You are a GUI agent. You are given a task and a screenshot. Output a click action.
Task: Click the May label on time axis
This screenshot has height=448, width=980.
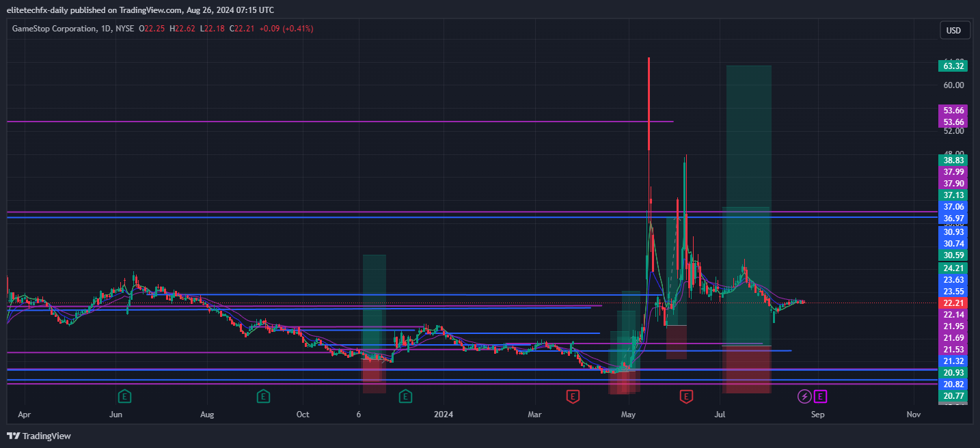click(x=629, y=415)
